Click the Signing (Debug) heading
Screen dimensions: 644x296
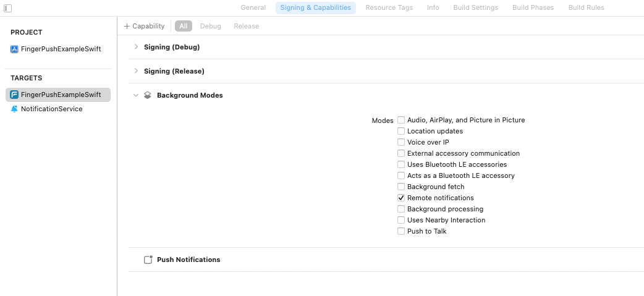(172, 47)
